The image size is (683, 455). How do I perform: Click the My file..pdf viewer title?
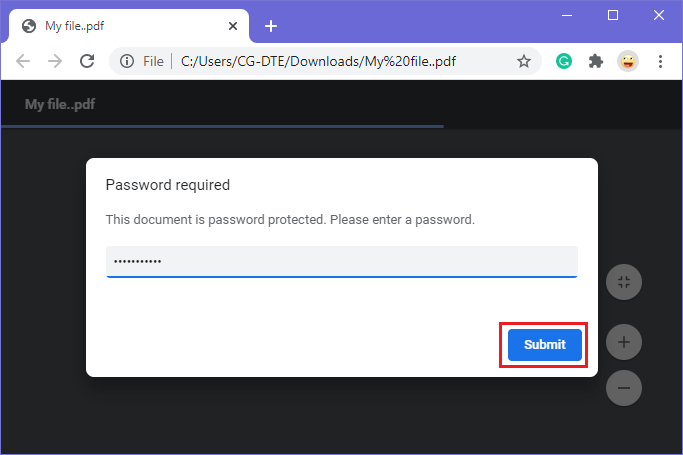coord(60,104)
